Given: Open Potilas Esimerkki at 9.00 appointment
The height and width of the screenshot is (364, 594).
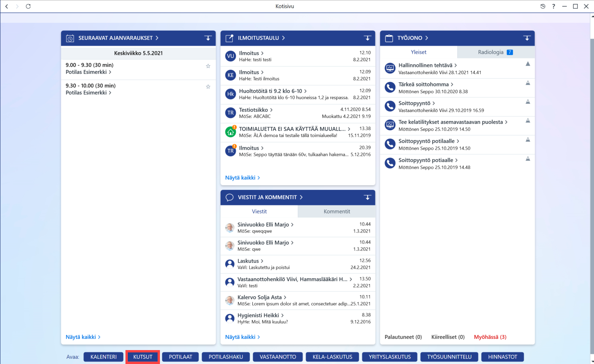Looking at the screenshot, I should pyautogui.click(x=88, y=72).
